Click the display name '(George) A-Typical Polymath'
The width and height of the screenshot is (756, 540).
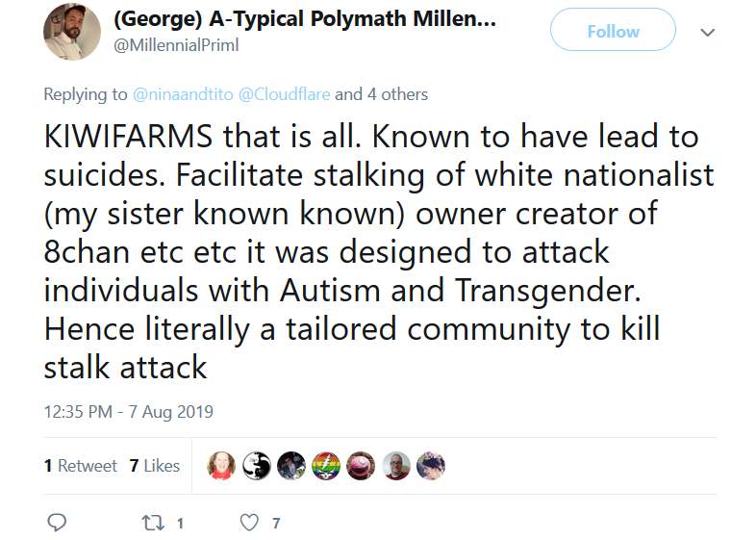point(260,19)
